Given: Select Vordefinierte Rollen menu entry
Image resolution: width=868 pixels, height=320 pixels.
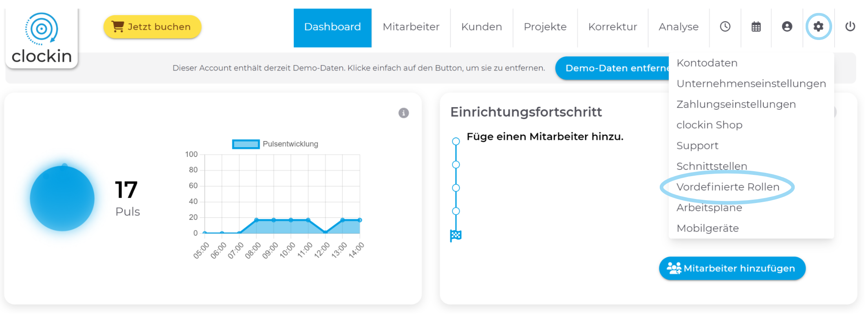Looking at the screenshot, I should coord(728,187).
